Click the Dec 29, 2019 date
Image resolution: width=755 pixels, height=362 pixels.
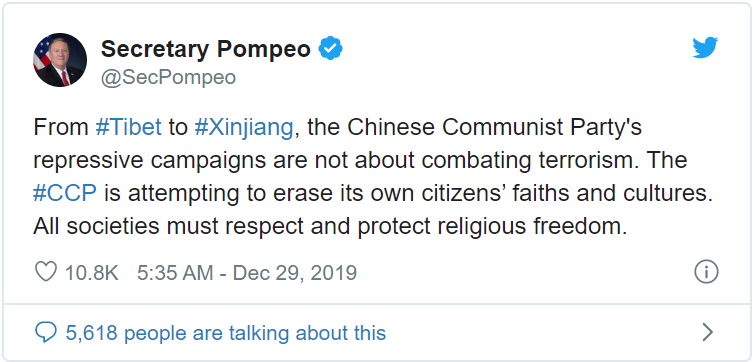pyautogui.click(x=295, y=273)
